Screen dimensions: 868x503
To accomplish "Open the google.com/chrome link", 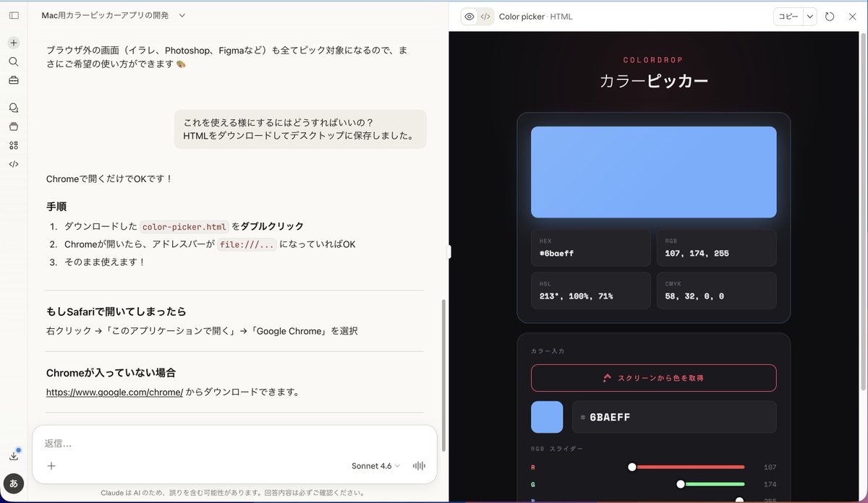I will click(114, 392).
